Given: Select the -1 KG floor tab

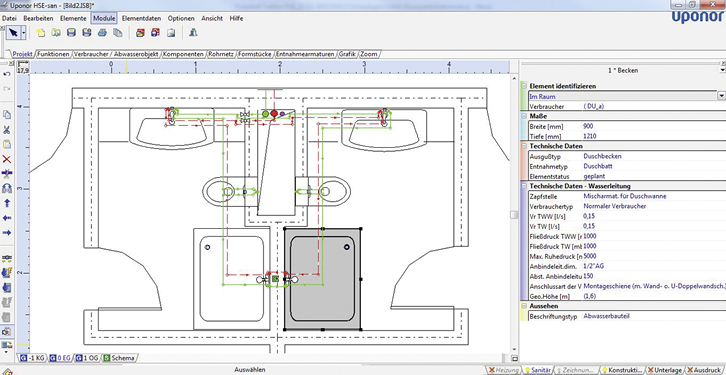Looking at the screenshot, I should (32, 358).
